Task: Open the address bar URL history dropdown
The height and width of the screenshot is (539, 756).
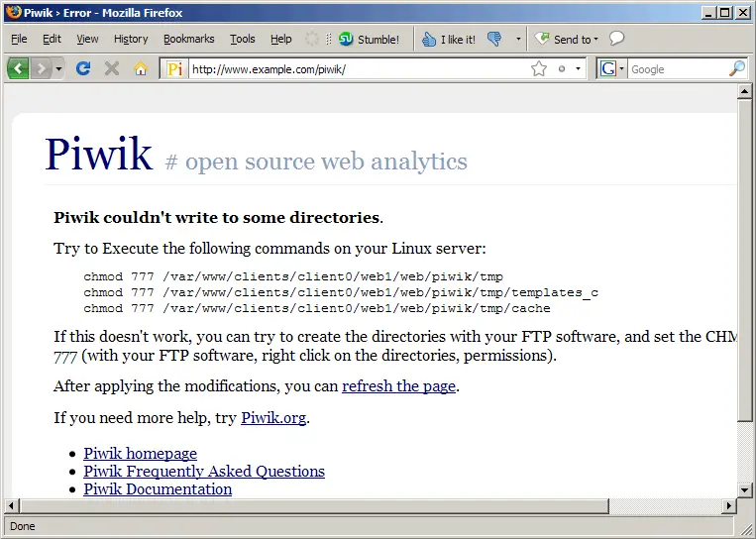Action: point(578,69)
